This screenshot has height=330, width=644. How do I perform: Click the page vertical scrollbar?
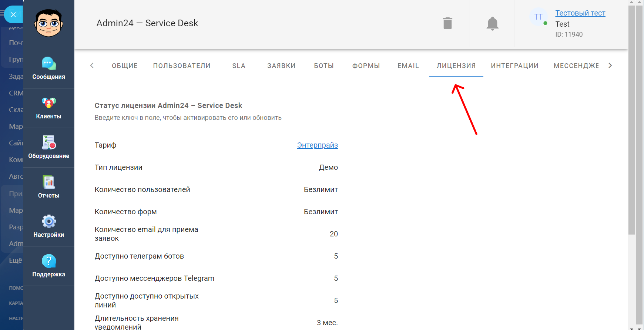(x=632, y=120)
